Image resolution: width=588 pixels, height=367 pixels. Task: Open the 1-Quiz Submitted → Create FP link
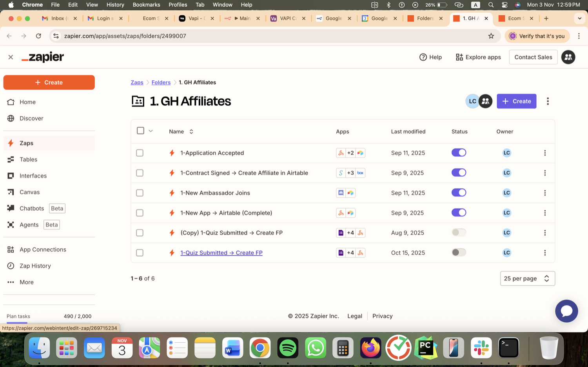click(x=221, y=253)
